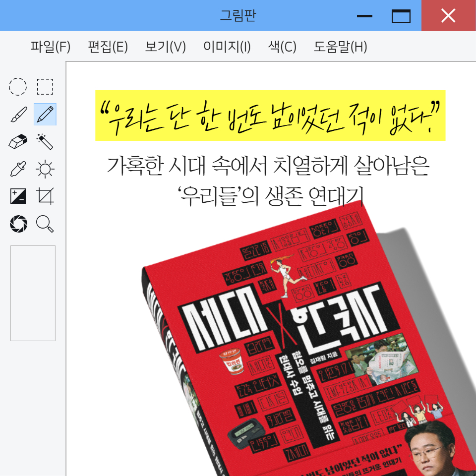Pick the eraser tool

tap(18, 141)
